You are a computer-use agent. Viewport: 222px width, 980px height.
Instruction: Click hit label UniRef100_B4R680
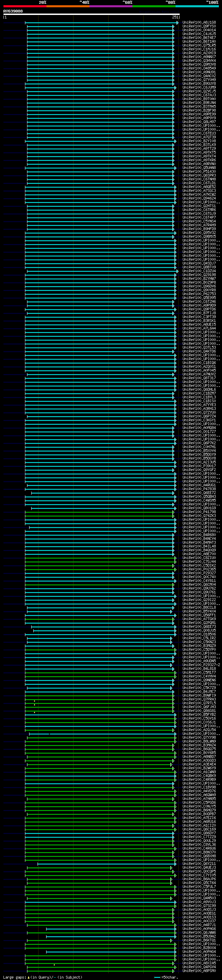(x=199, y=535)
